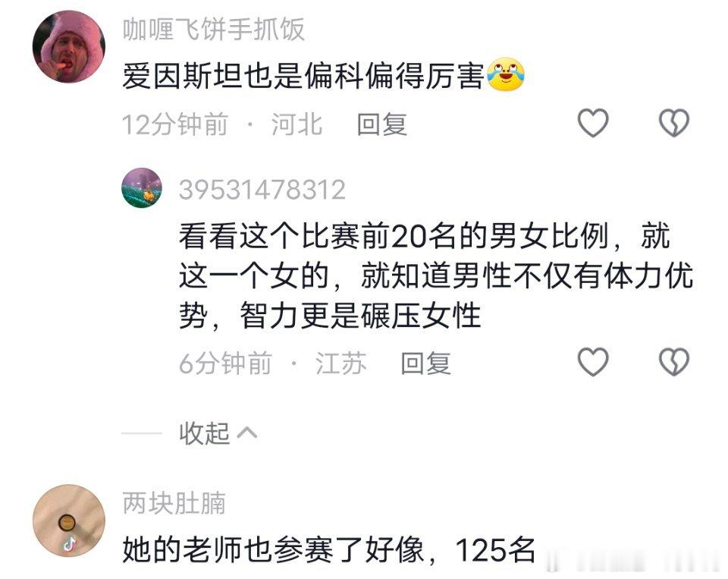728x579 pixels.
Task: Select the reply text about 比赛前20名
Action: pos(435,276)
